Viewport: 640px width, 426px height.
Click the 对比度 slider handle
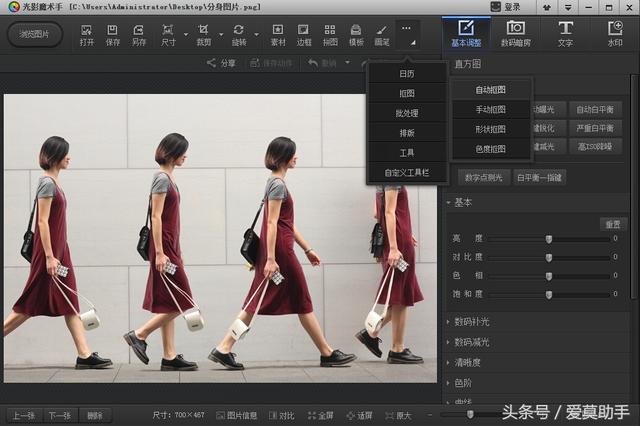(x=548, y=257)
